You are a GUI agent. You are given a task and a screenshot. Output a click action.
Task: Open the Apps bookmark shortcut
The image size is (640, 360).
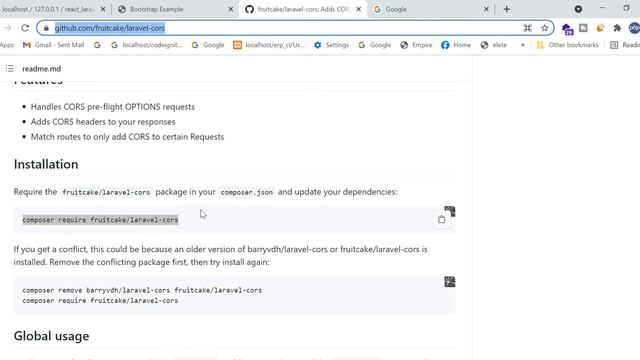tap(7, 45)
